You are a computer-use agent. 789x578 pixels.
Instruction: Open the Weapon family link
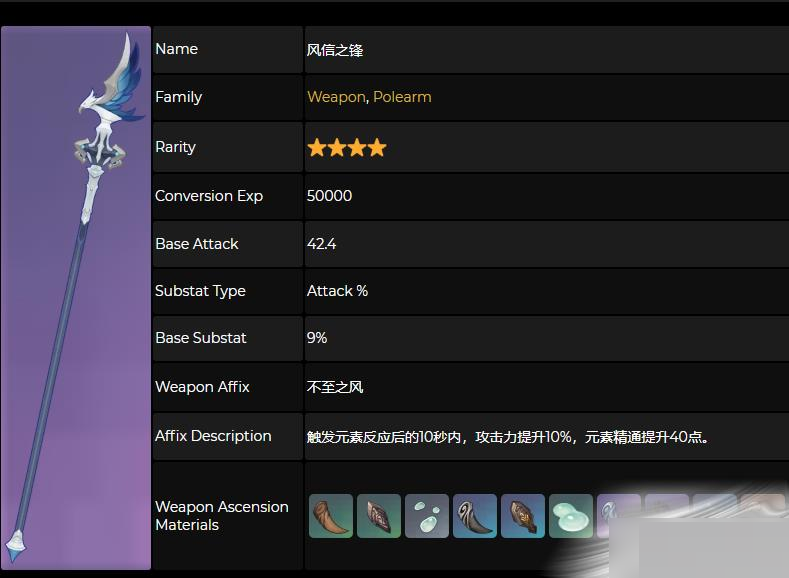click(336, 97)
